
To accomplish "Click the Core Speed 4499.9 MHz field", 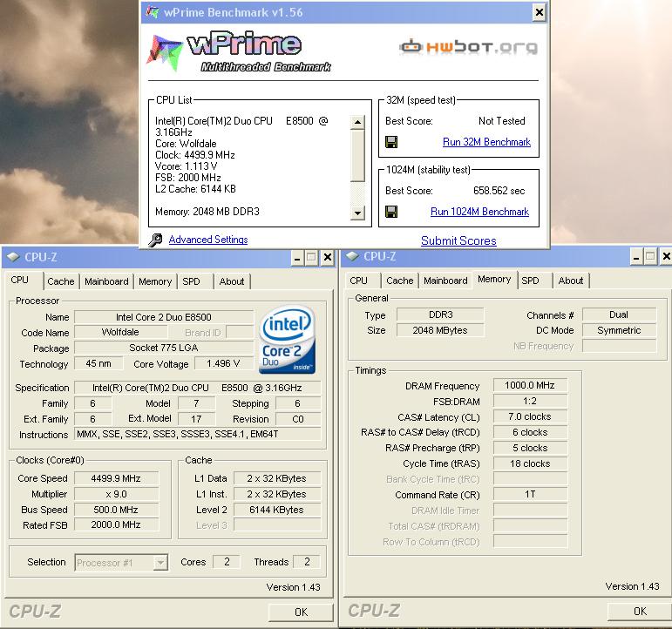I will click(x=116, y=478).
